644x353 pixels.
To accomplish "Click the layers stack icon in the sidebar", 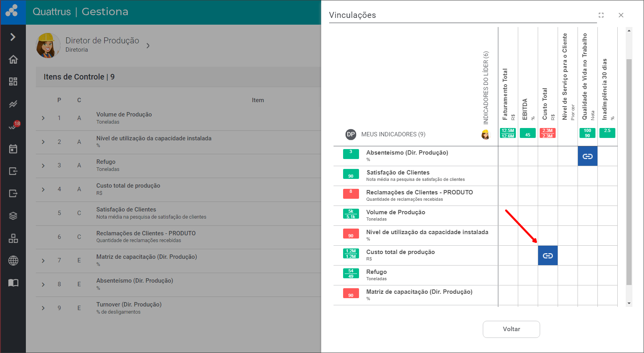I will point(13,216).
